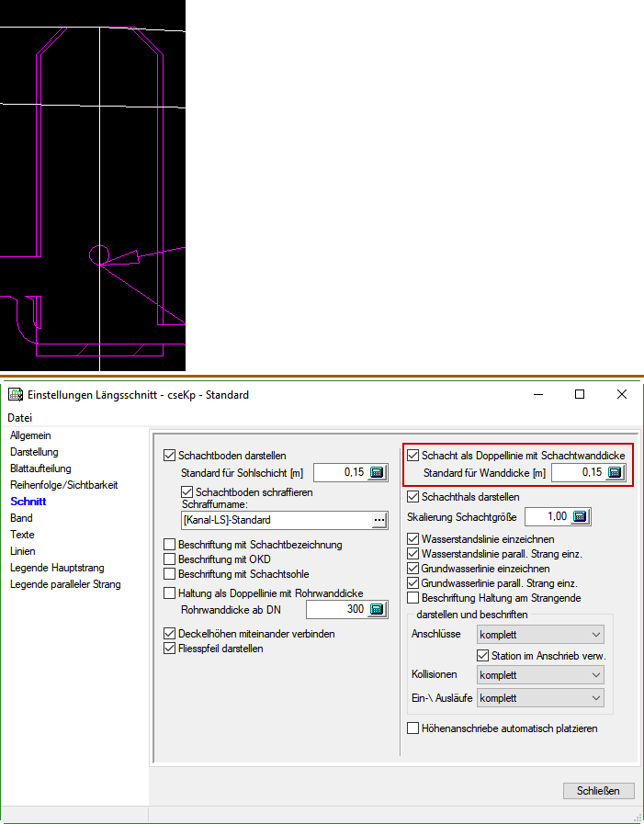
Task: Click the Schließen button
Action: coord(598,791)
